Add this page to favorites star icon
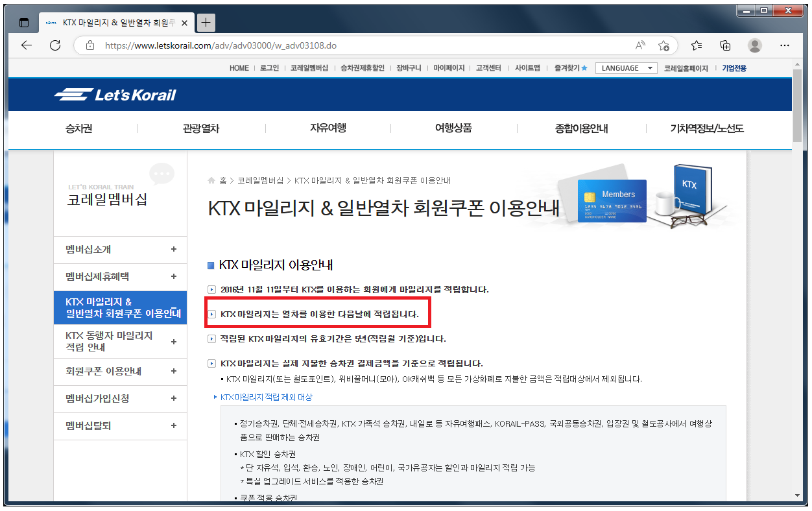 pos(663,45)
